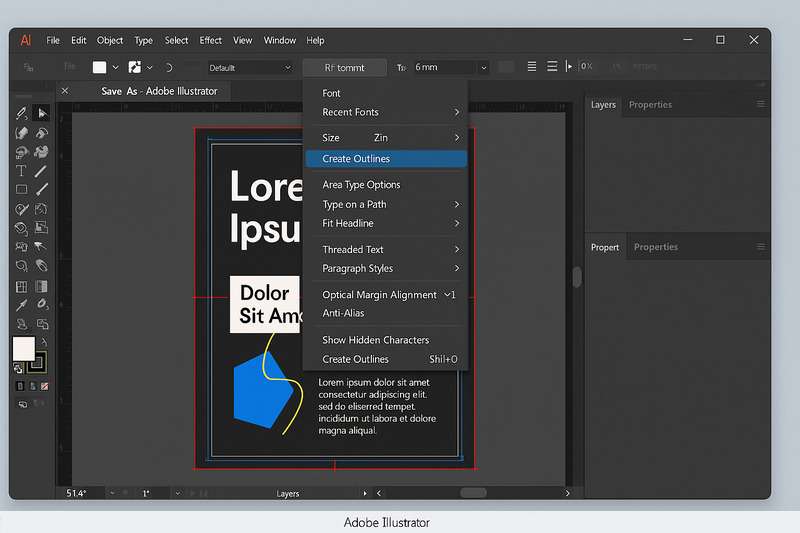Screen dimensions: 800x533
Task: Choose the highlighted Create Outlines entry
Action: [x=356, y=159]
